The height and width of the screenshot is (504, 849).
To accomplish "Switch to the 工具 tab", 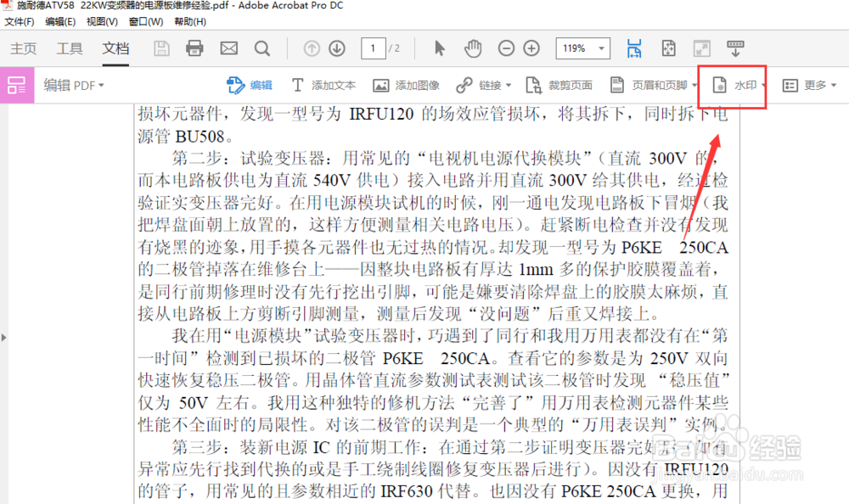I will pos(69,48).
